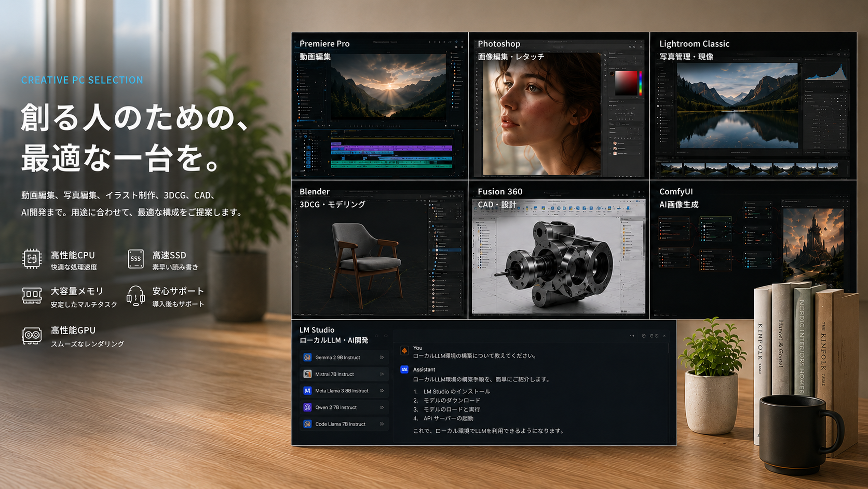
Task: Click the rainbow hue slider in Photoshop
Action: click(x=641, y=84)
